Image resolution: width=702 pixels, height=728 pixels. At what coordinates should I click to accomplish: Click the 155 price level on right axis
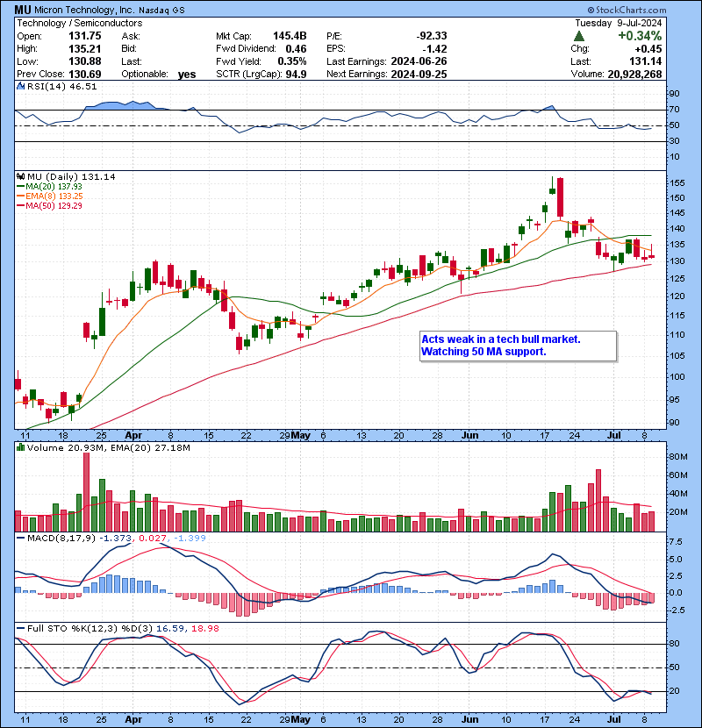point(677,183)
